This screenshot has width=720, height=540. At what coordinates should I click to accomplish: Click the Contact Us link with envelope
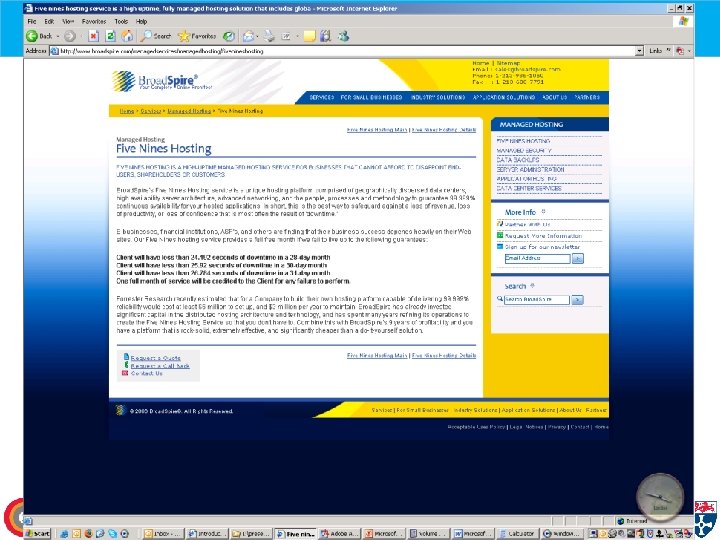coord(146,373)
